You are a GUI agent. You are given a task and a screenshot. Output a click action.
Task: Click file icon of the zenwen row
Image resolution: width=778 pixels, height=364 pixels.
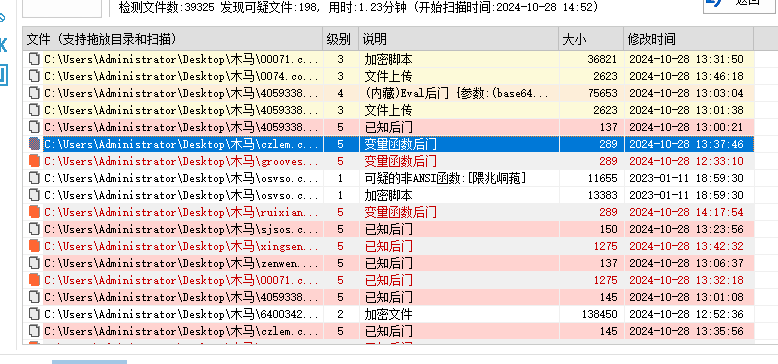[34, 262]
